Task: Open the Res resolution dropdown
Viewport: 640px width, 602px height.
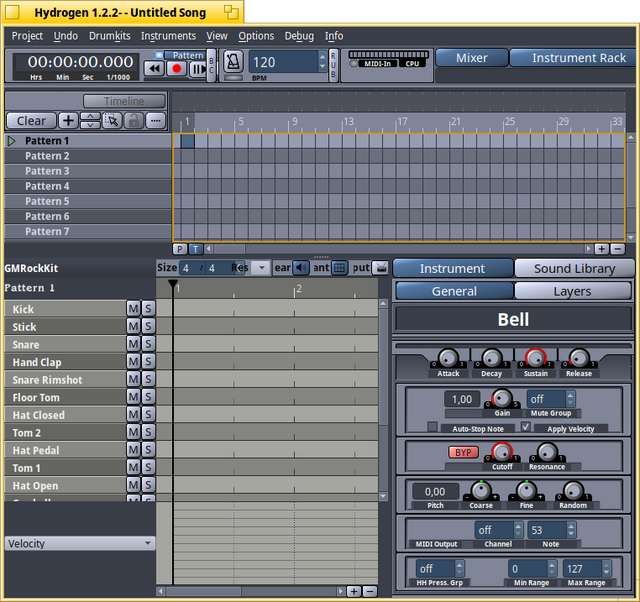Action: point(262,268)
